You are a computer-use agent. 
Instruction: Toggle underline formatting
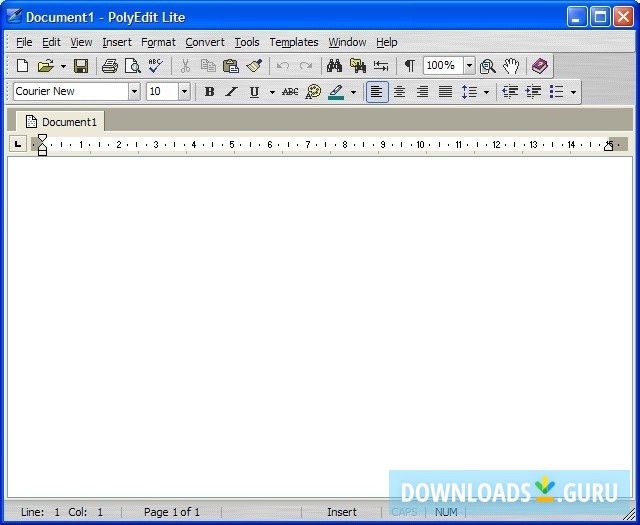tap(254, 91)
